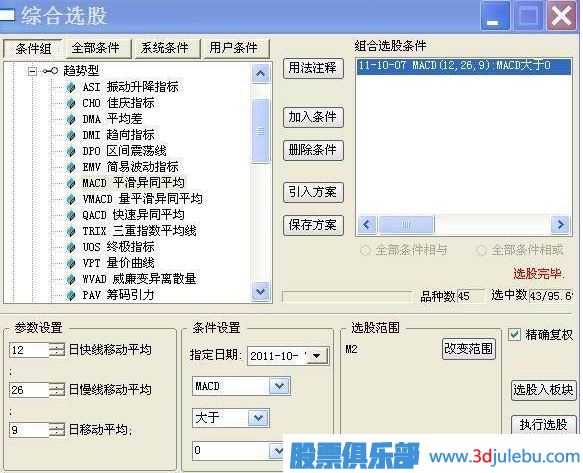Click the key icon beside 趋势型
Image resolution: width=583 pixels, height=473 pixels.
click(x=50, y=70)
